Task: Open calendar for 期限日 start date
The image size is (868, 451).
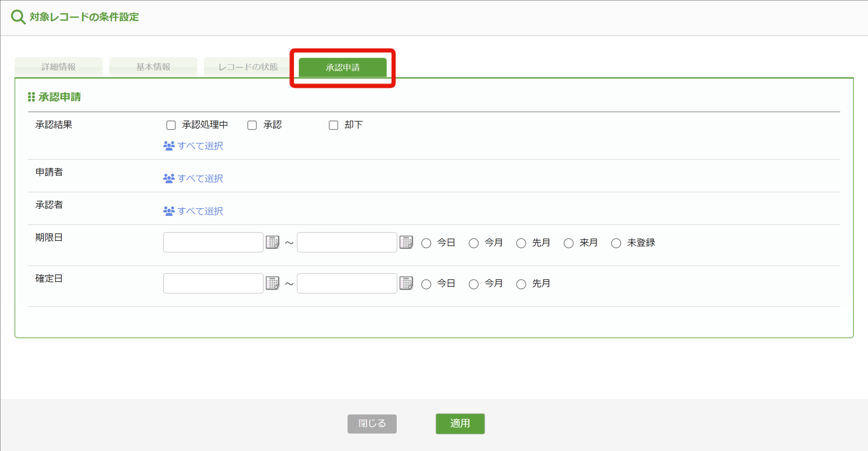Action: [x=272, y=242]
